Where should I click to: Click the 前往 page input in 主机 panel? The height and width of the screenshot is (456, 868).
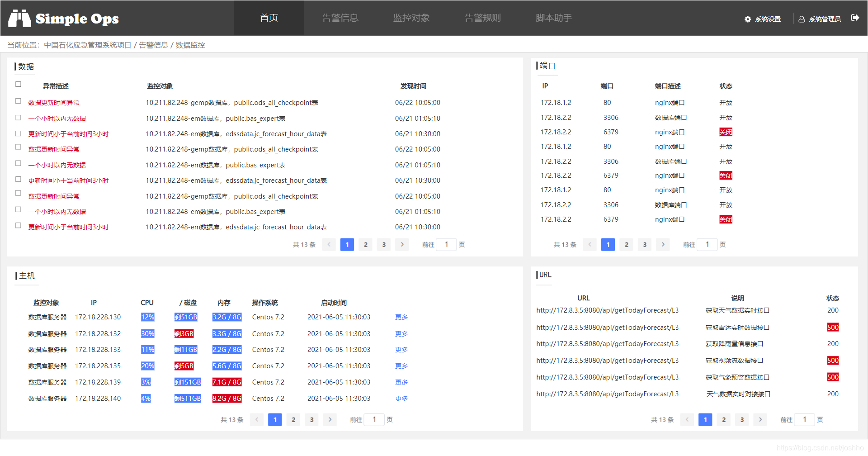pos(374,419)
